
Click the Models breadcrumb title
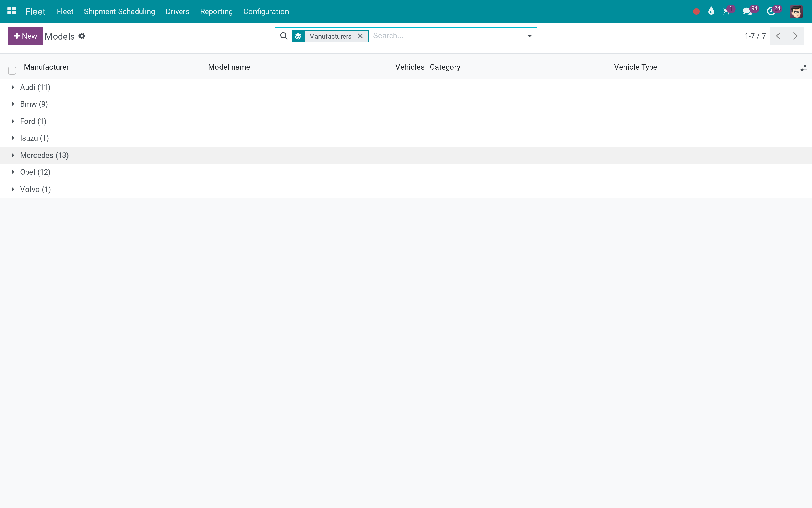[60, 36]
